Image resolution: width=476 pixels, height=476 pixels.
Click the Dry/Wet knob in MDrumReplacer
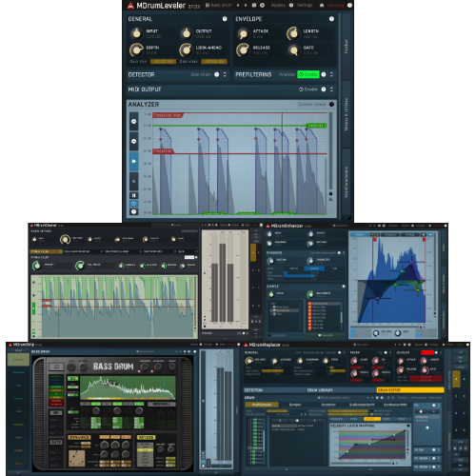[x=249, y=361]
